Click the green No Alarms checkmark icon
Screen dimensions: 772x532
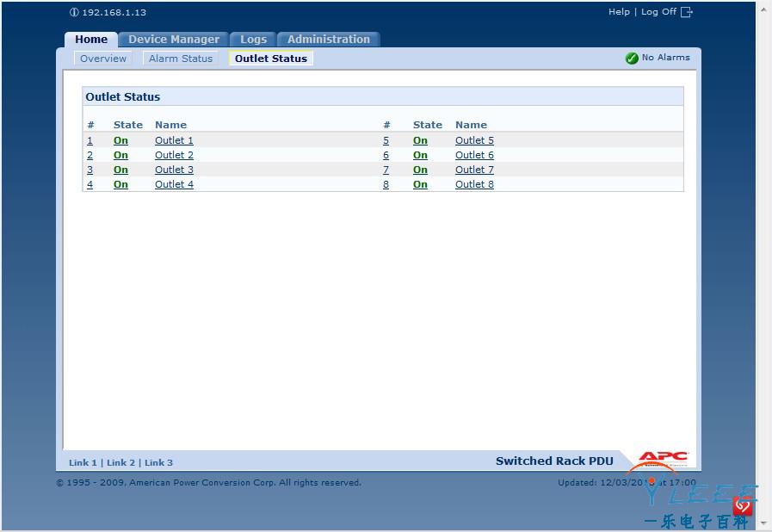pyautogui.click(x=632, y=59)
